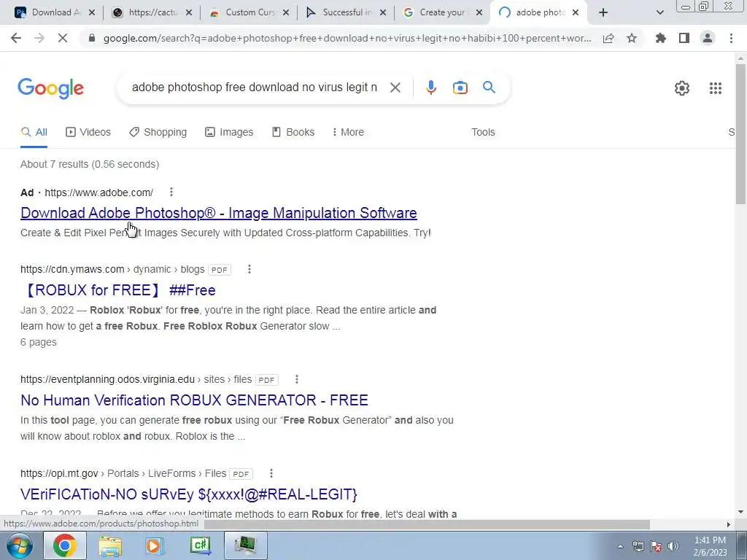Screen dimensions: 747x560
Task: Open options for eventplanning.odos.virginia.edu result
Action: pyautogui.click(x=297, y=379)
